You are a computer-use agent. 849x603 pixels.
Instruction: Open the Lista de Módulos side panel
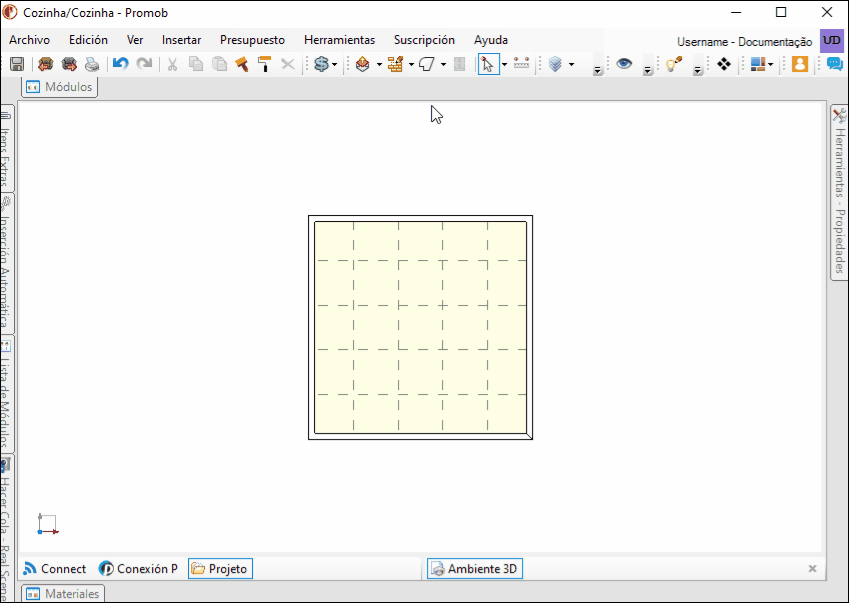pos(5,394)
